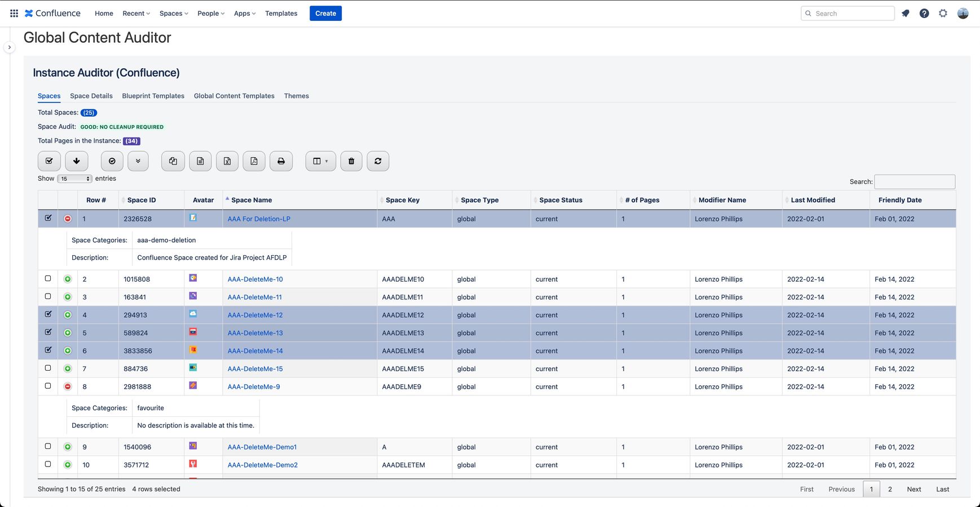Image resolution: width=980 pixels, height=507 pixels.
Task: Export table as CSV document
Action: 200,161
